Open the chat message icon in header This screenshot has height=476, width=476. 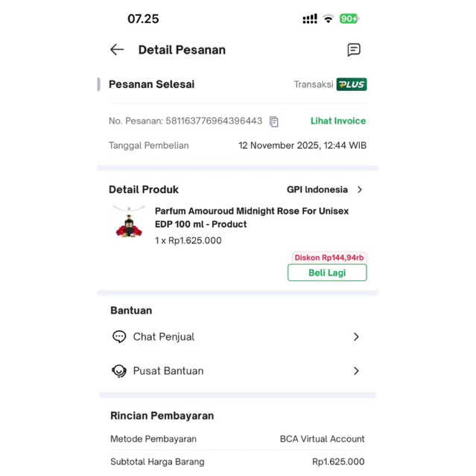(x=354, y=50)
